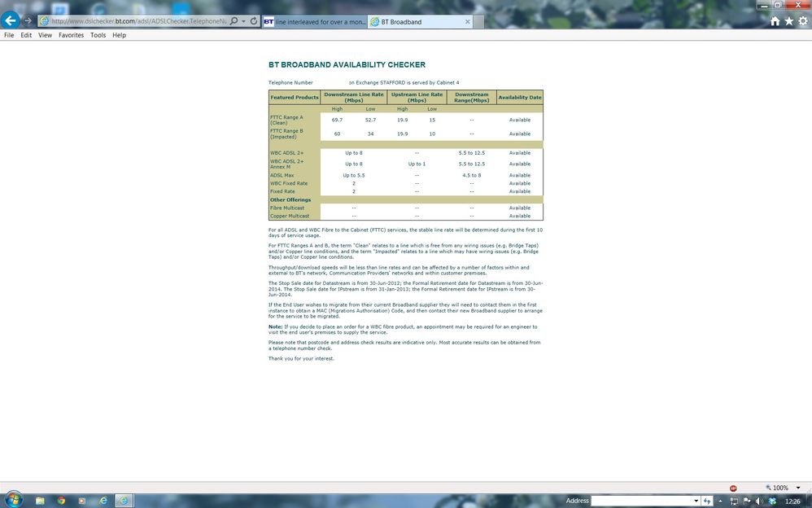Click the active Internet Explorer window taskbar button
This screenshot has height=508, width=812.
124,501
